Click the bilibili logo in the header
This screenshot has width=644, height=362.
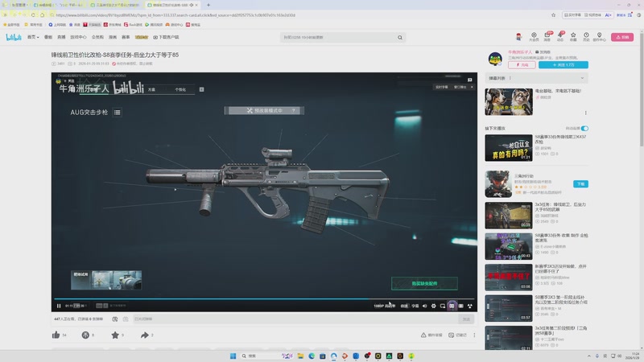(x=14, y=37)
